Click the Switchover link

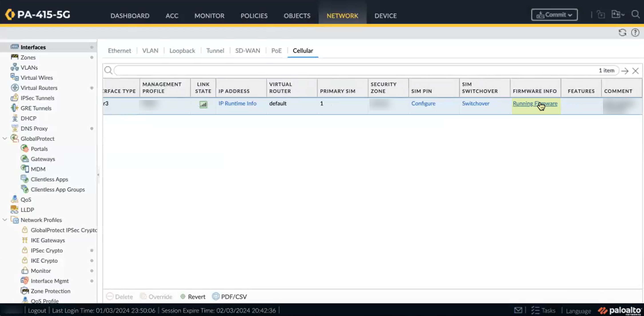[x=476, y=104]
